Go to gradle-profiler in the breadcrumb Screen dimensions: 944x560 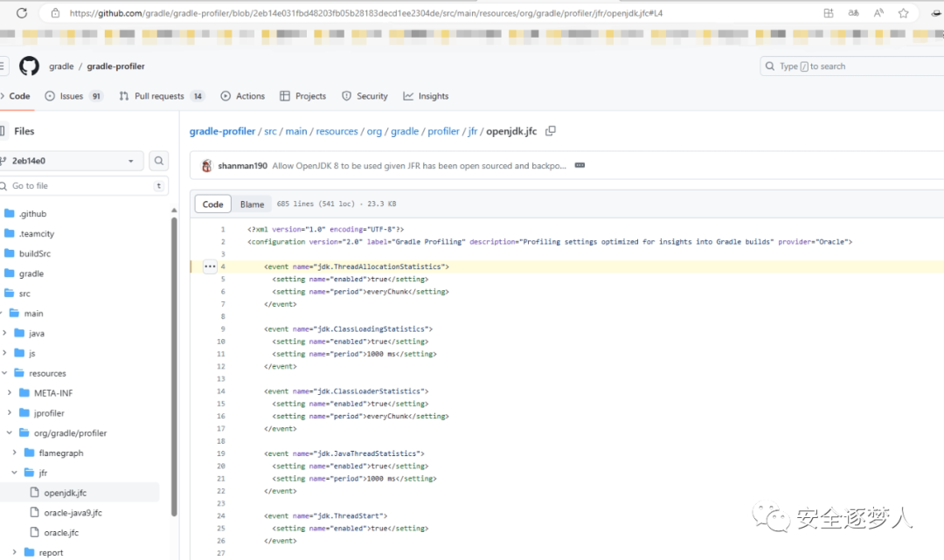pos(222,131)
